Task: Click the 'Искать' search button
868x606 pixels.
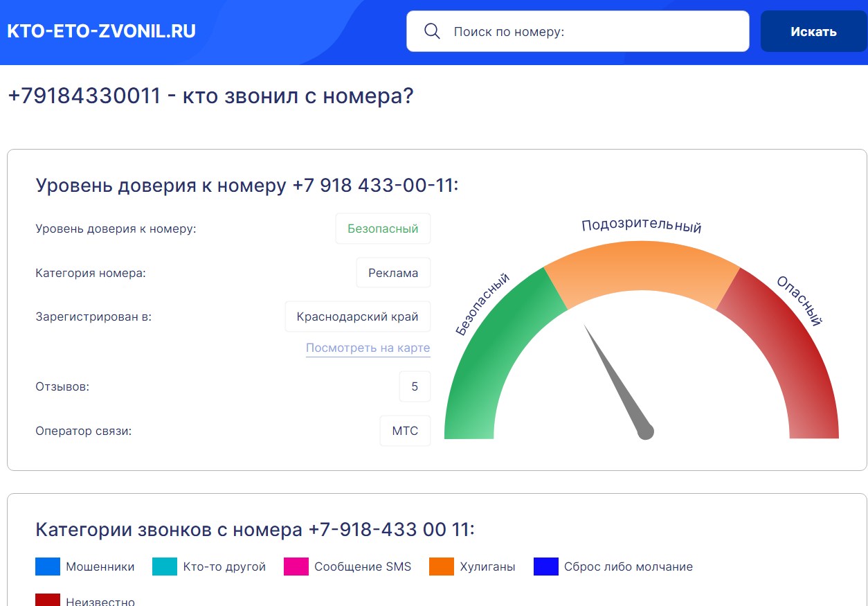Action: 813,31
